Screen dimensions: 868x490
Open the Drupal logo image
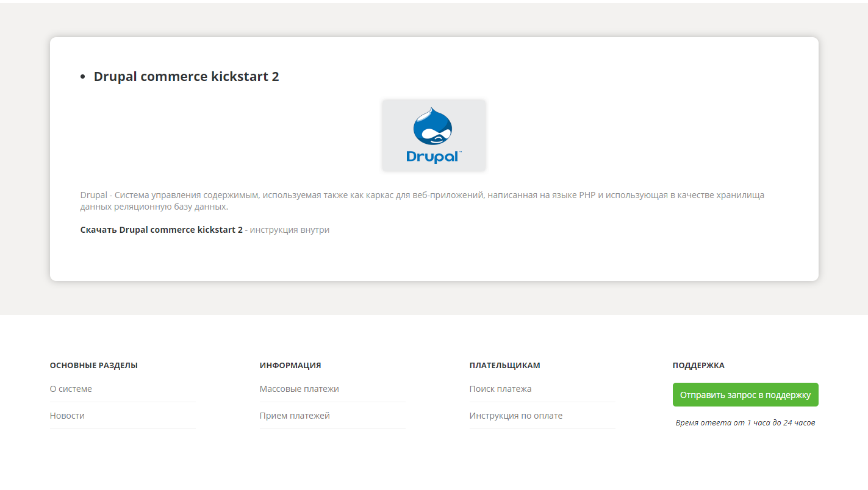point(433,134)
